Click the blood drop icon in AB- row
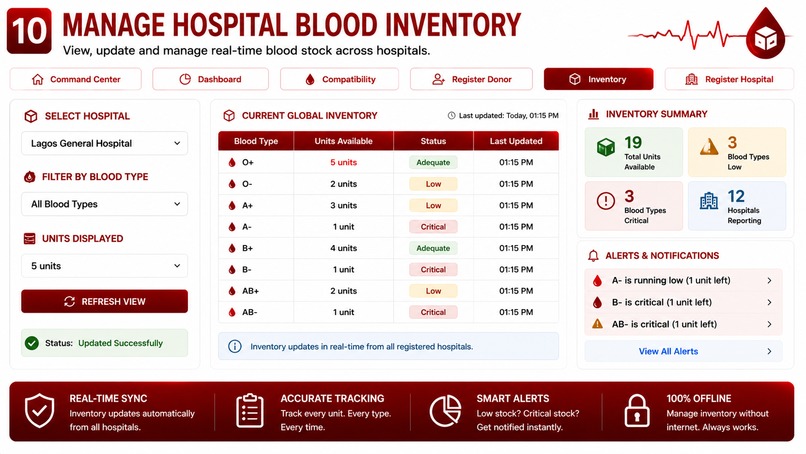This screenshot has height=454, width=806. pos(232,312)
